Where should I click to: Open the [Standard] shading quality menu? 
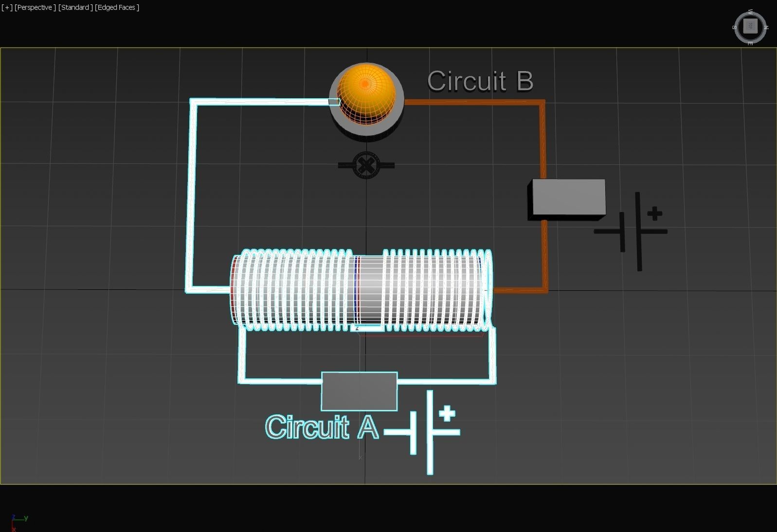click(75, 7)
